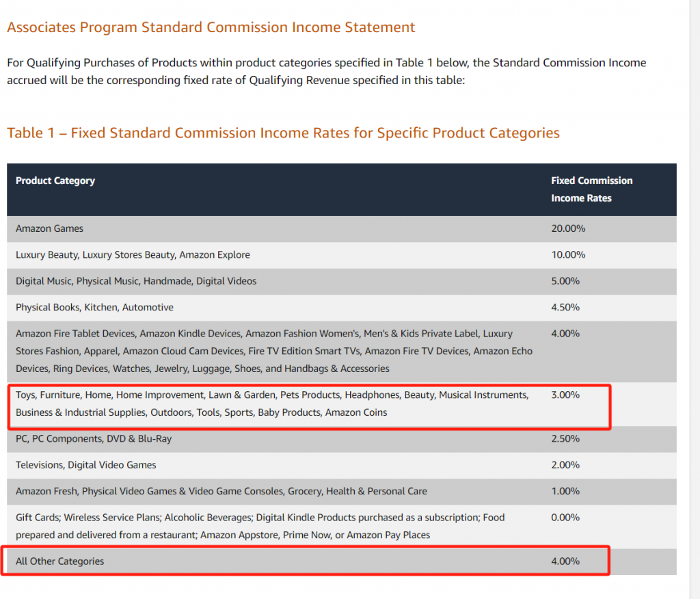The height and width of the screenshot is (599, 700).
Task: Select the Luxury Beauty, Amazon Explore row
Action: tap(133, 255)
